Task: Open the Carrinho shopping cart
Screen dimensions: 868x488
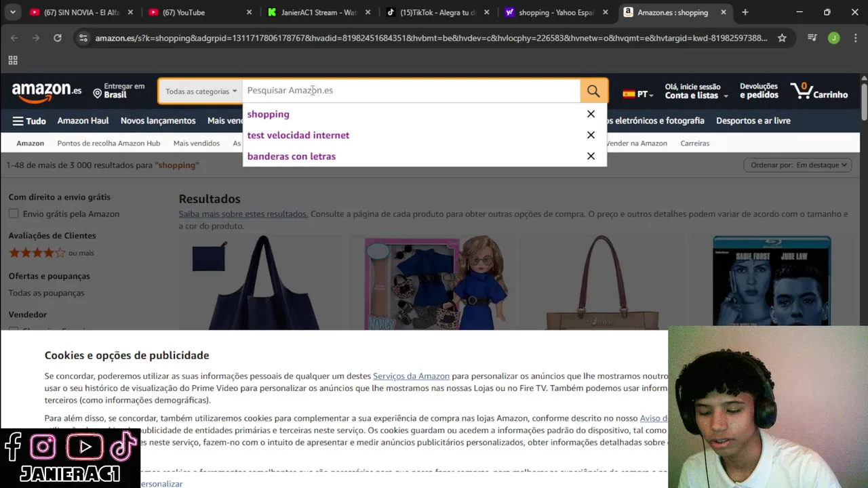Action: click(819, 91)
